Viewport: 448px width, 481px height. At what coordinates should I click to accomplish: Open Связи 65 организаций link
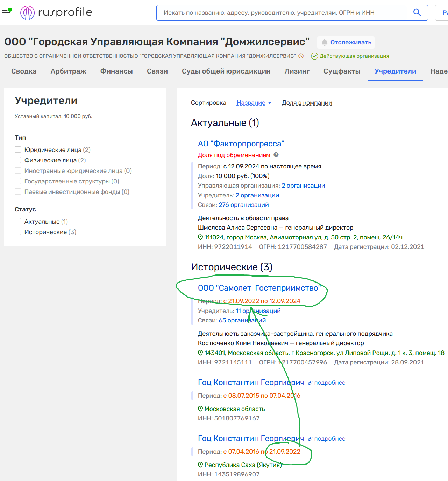click(x=242, y=320)
